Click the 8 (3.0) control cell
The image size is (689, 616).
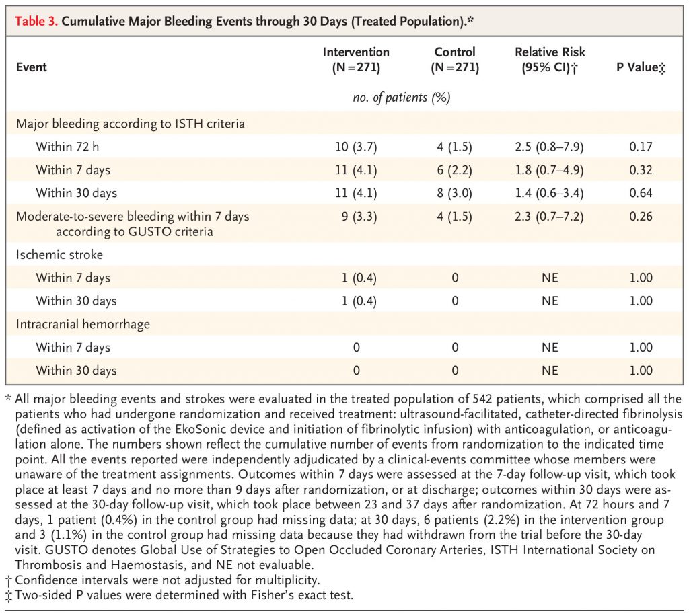(455, 193)
